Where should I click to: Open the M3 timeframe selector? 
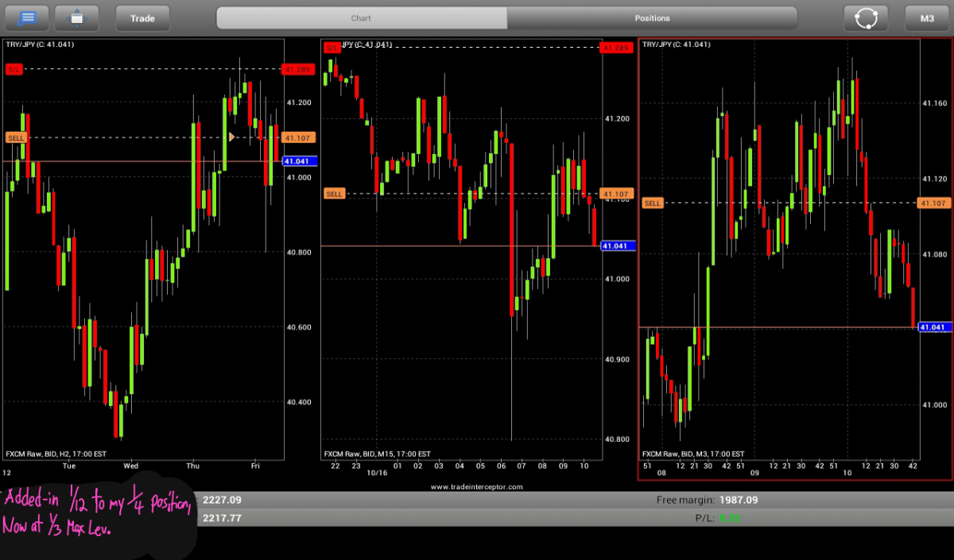[927, 17]
